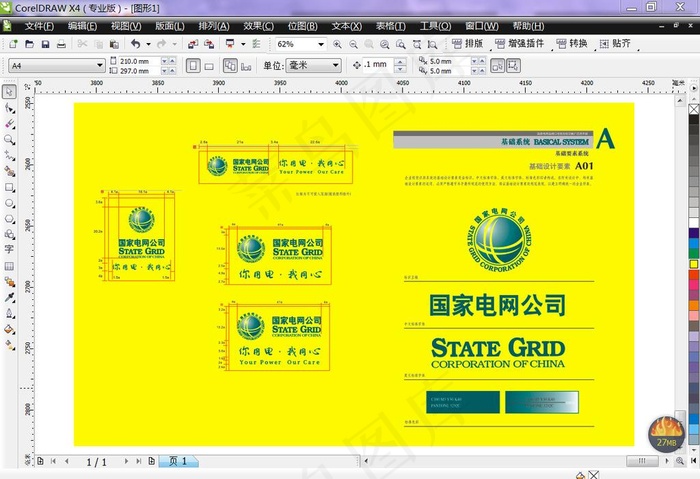Switch to the 页 1 page tab
Image resolution: width=700 pixels, height=479 pixels.
179,461
